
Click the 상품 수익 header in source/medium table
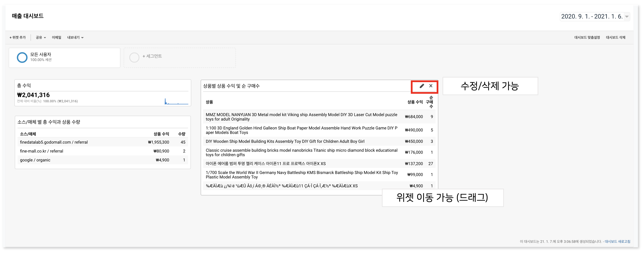coord(161,134)
